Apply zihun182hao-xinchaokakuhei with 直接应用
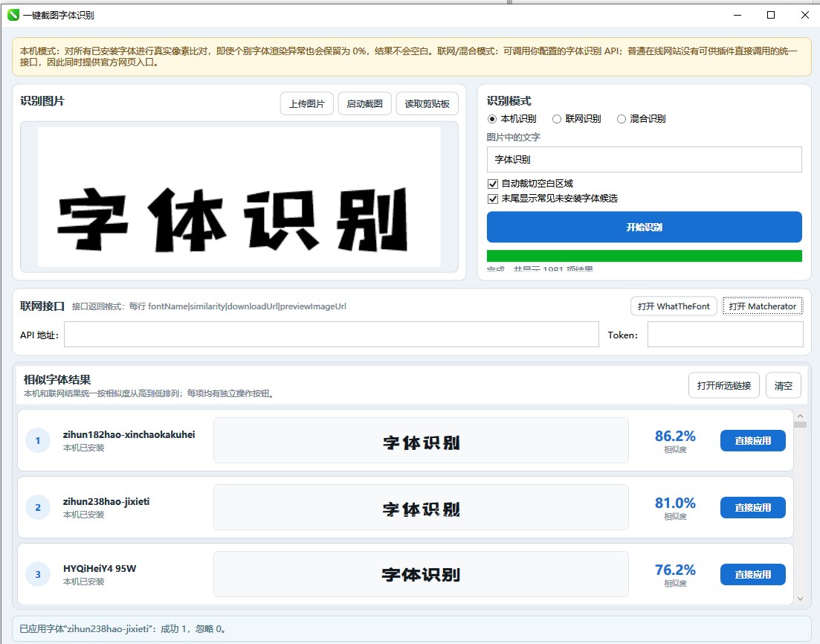 tap(752, 440)
